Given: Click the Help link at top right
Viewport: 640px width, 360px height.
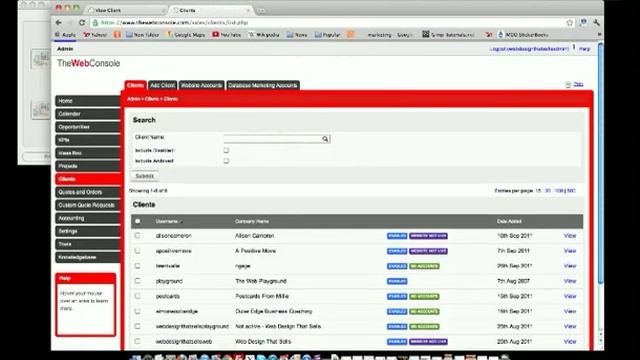Looking at the screenshot, I should [x=584, y=49].
